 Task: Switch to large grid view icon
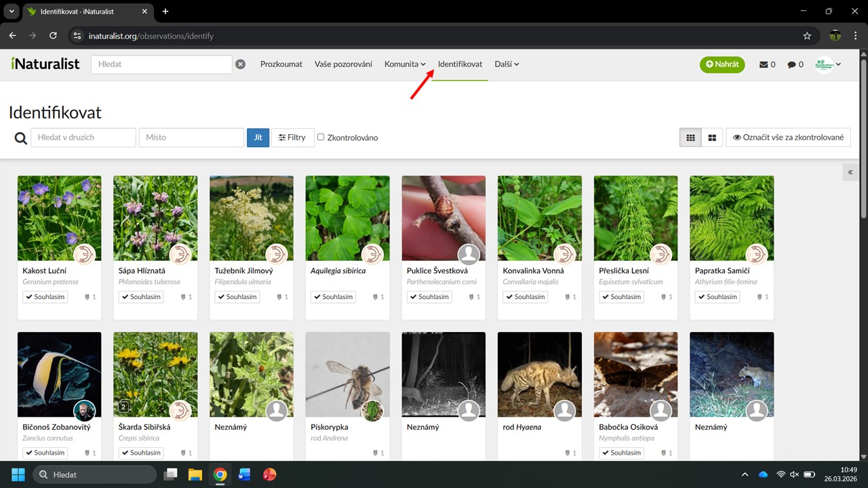tap(712, 138)
